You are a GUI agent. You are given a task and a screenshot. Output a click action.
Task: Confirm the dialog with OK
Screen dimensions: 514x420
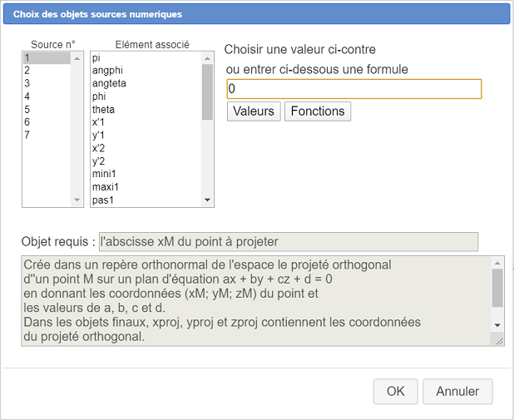click(x=396, y=391)
